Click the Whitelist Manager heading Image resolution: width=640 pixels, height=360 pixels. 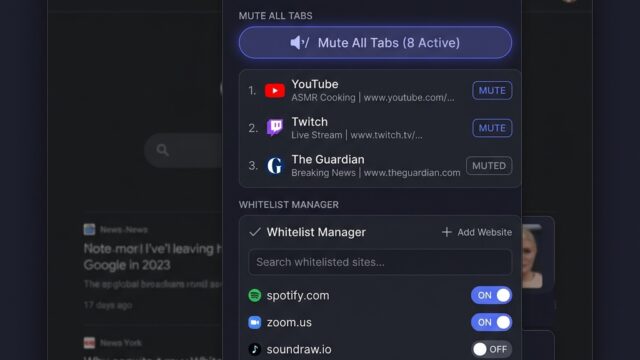tap(316, 232)
